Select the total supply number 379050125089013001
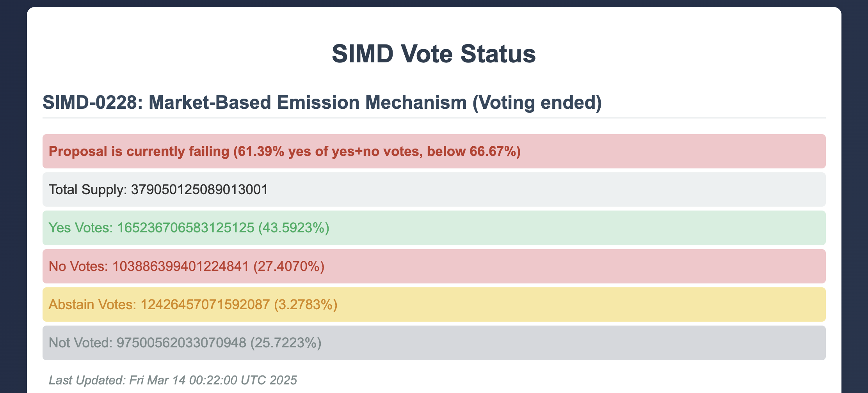This screenshot has height=393, width=868. point(199,189)
